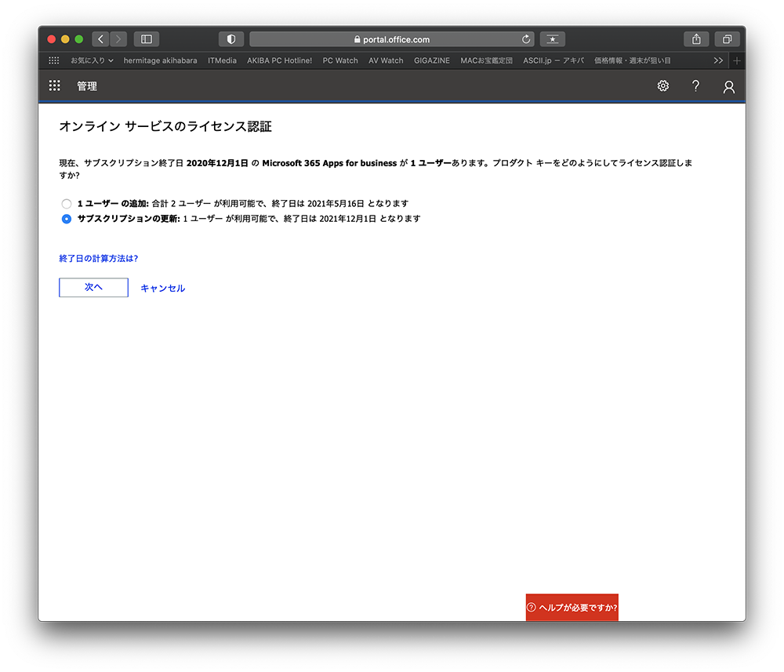Viewport: 784px width, 672px height.
Task: Show more bookmarks with double chevron
Action: (x=718, y=60)
